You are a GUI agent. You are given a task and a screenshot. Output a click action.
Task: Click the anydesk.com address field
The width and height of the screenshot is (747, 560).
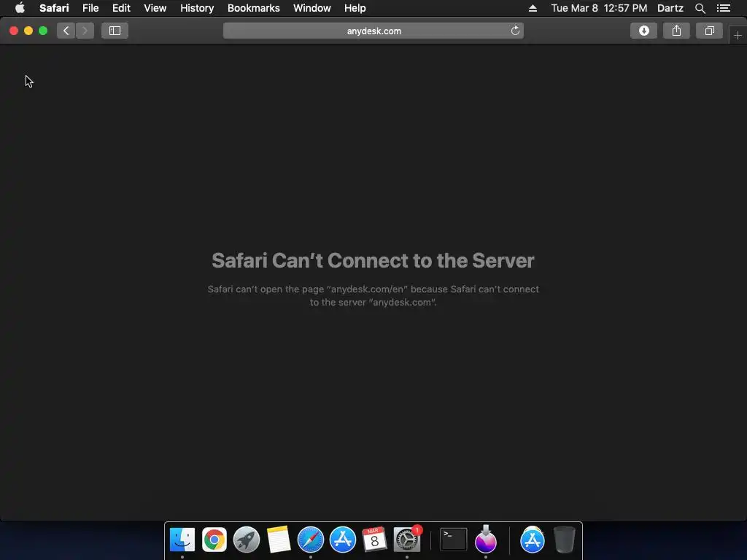click(373, 31)
